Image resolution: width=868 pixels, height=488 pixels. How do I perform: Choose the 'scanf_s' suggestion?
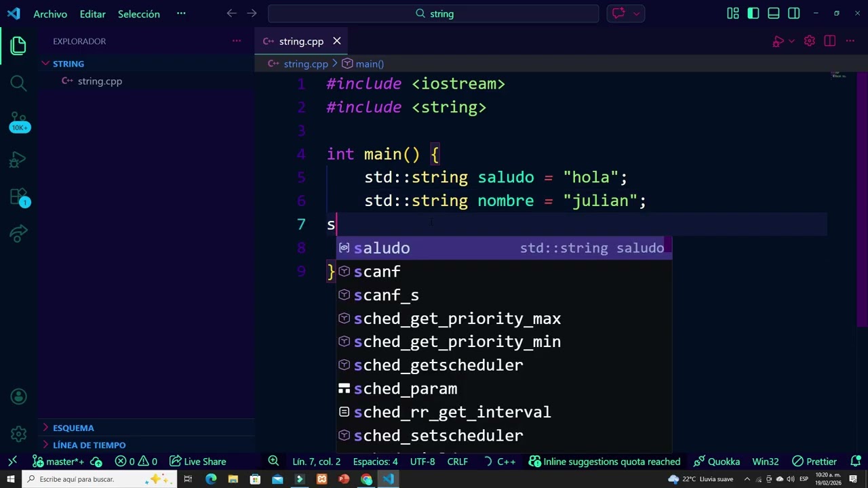click(x=505, y=295)
